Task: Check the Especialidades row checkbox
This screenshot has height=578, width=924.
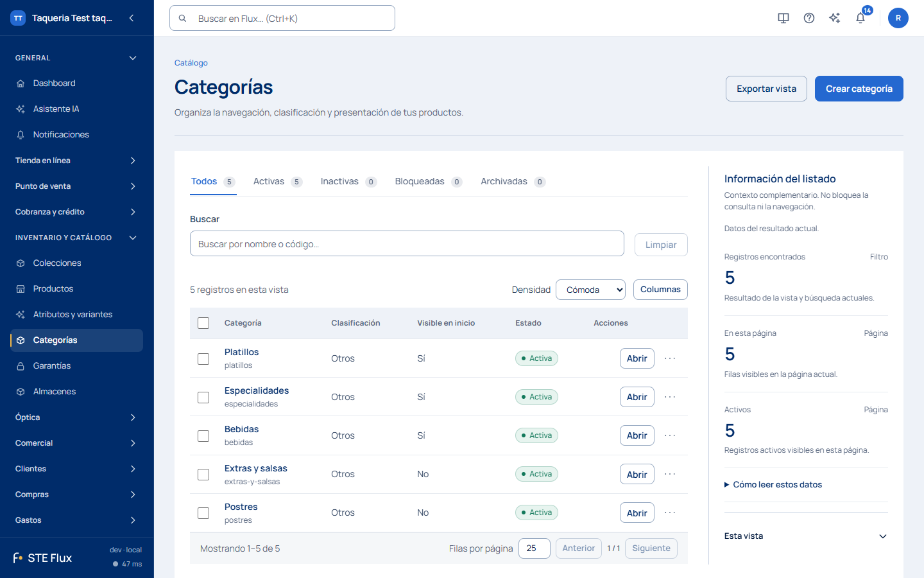Action: click(x=203, y=398)
